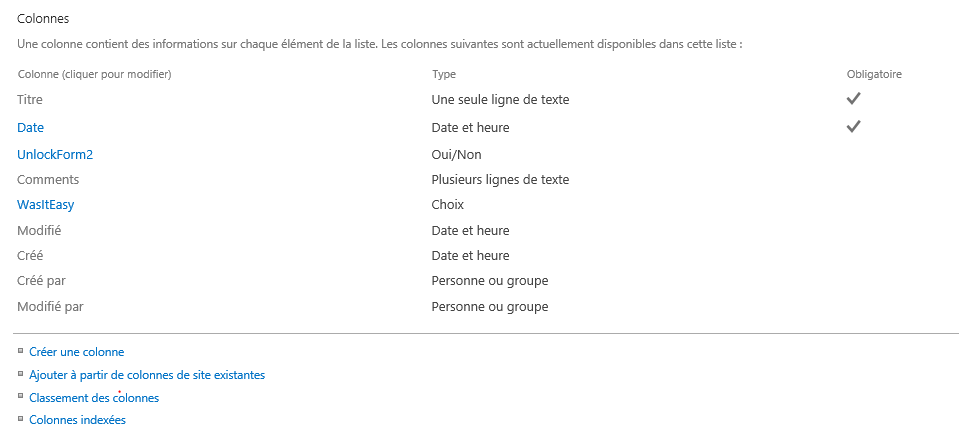Click the Comments column name
Screen dimensions: 959x439
tap(48, 180)
